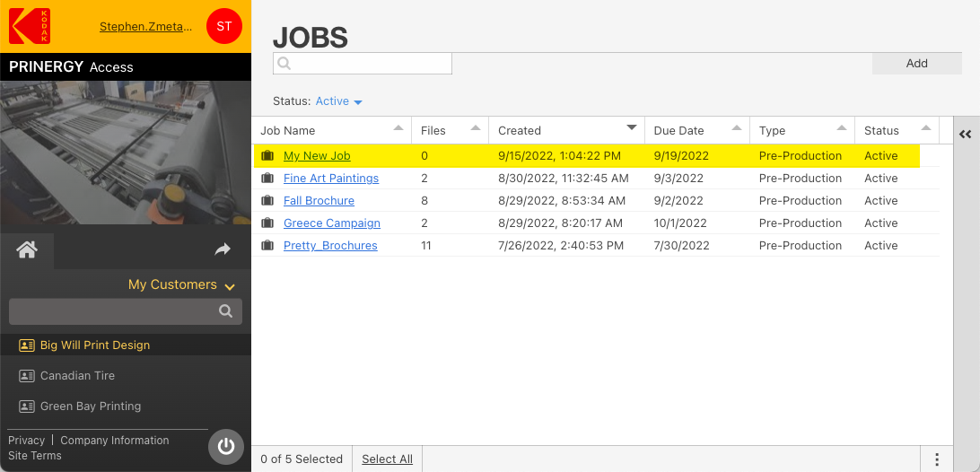The height and width of the screenshot is (472, 980).
Task: Open the ST user avatar menu
Action: pos(223,26)
